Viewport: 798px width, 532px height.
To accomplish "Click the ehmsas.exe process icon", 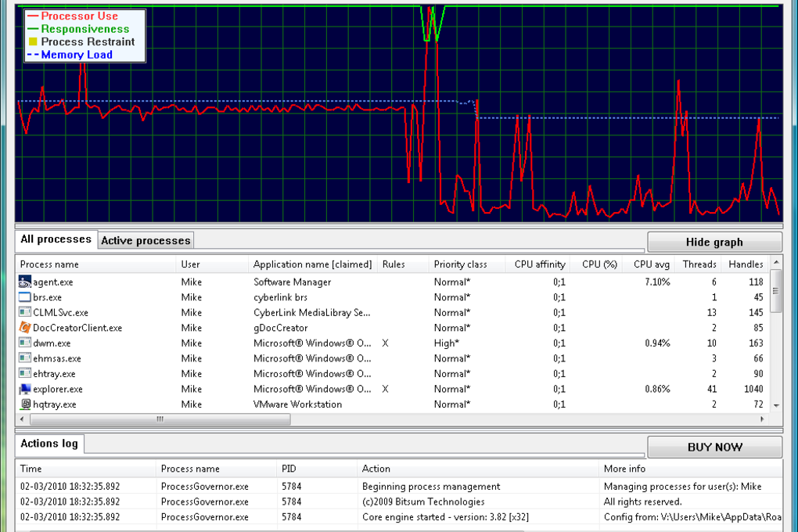I will (x=24, y=358).
